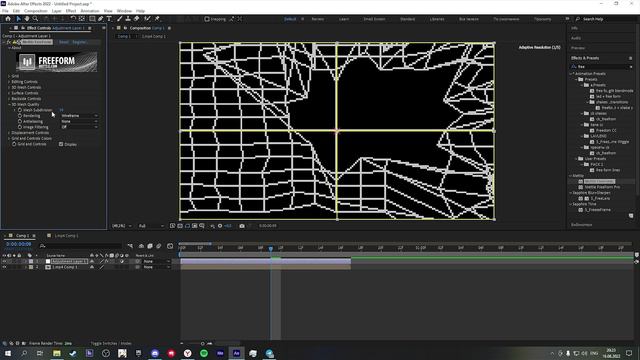Switch to Standard workspace

pyautogui.click(x=407, y=19)
